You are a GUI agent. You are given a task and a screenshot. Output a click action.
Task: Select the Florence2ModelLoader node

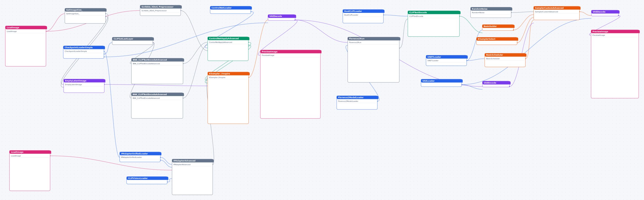click(357, 103)
